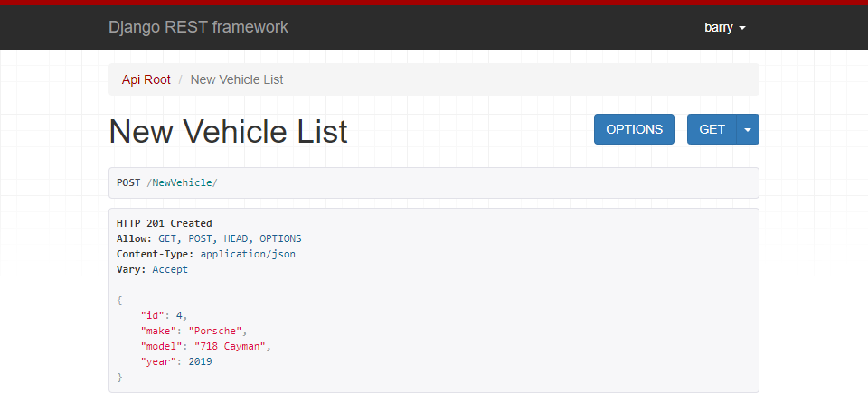Select the "718 Cayman" model value
The width and height of the screenshot is (868, 411).
(231, 347)
